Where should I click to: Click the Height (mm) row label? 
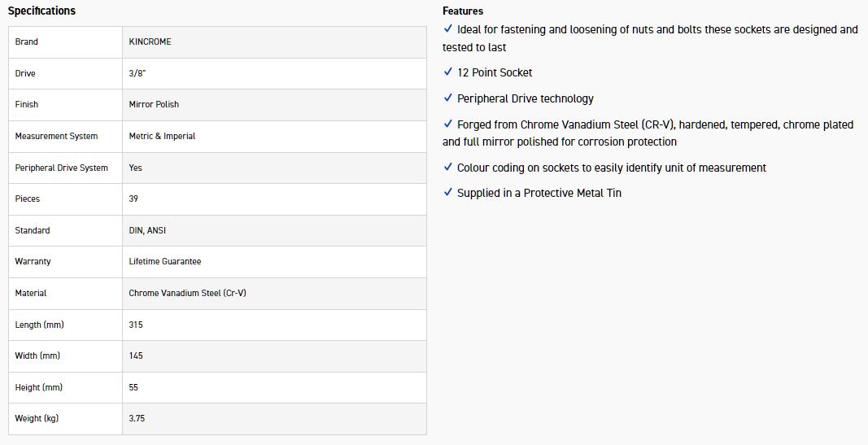point(39,387)
